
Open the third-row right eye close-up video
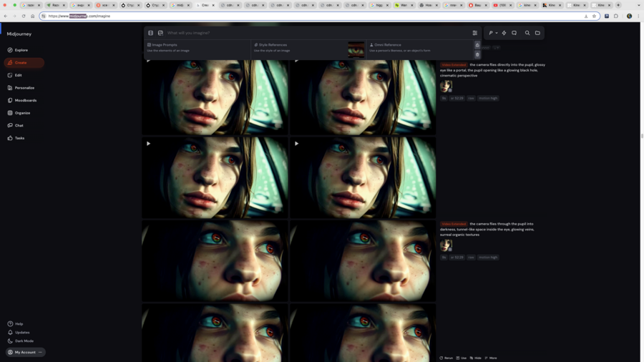363,260
